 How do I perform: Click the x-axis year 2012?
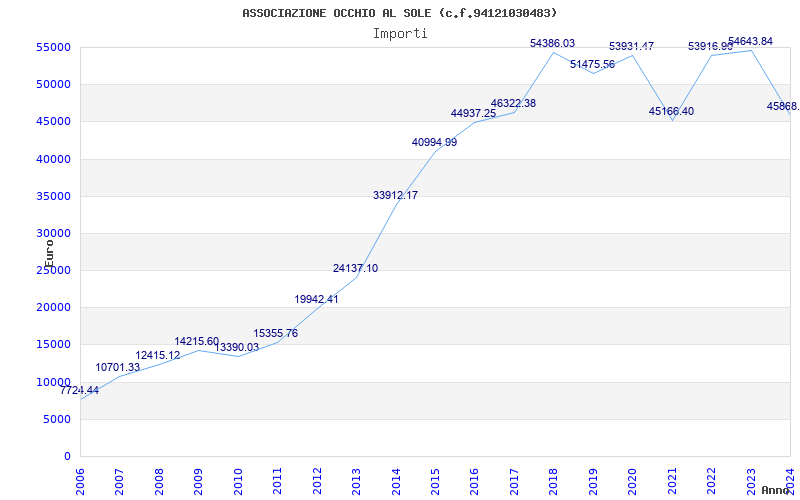tap(317, 481)
